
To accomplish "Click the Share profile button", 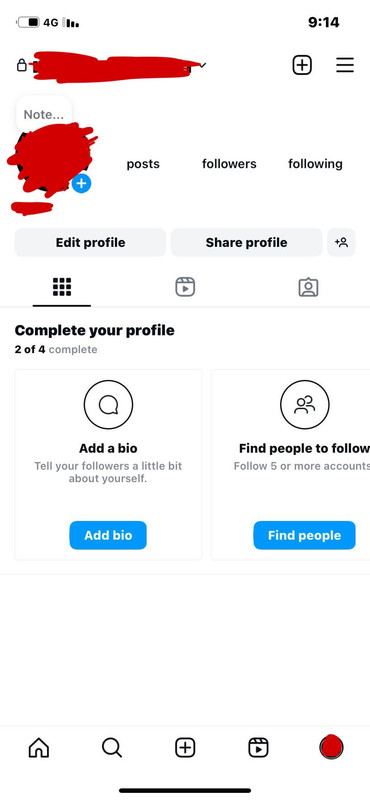I will (x=246, y=242).
